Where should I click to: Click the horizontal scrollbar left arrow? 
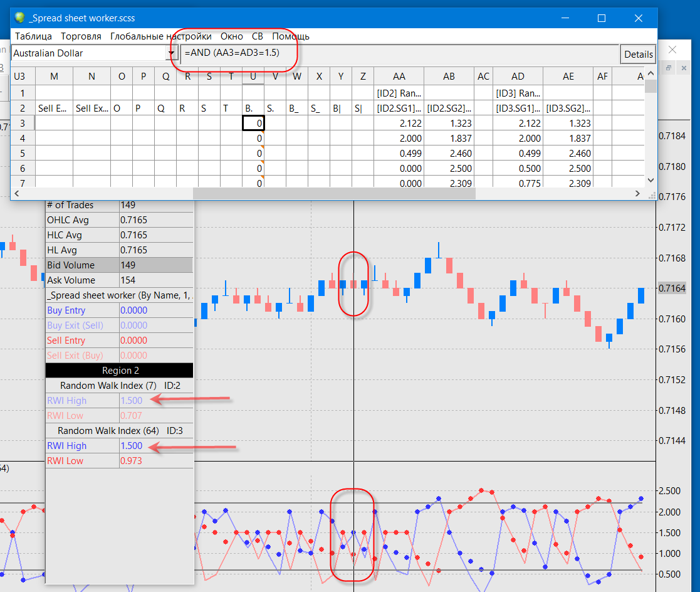pyautogui.click(x=16, y=193)
